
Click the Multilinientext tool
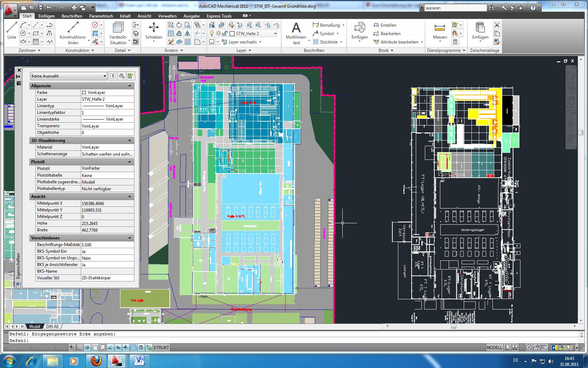coord(296,33)
